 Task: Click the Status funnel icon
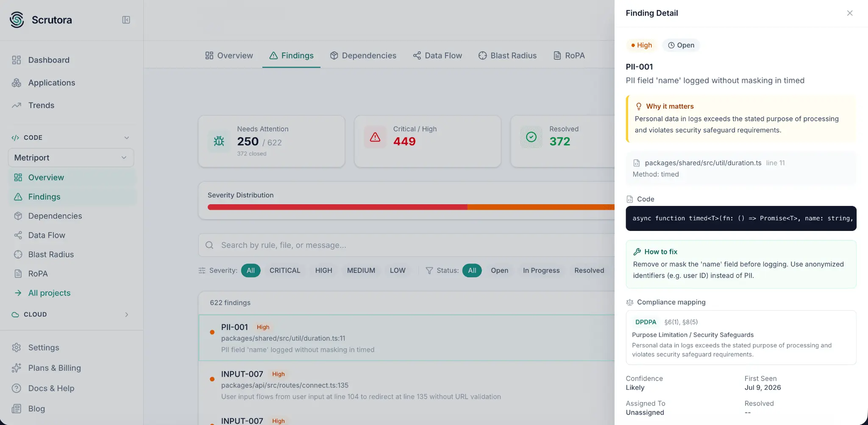click(429, 270)
